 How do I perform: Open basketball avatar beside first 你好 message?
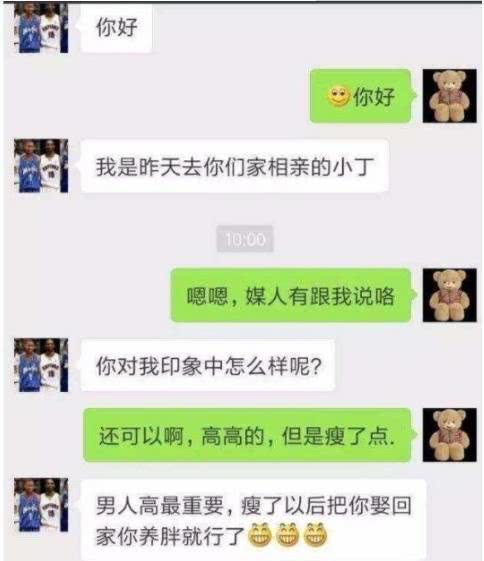coord(41,28)
